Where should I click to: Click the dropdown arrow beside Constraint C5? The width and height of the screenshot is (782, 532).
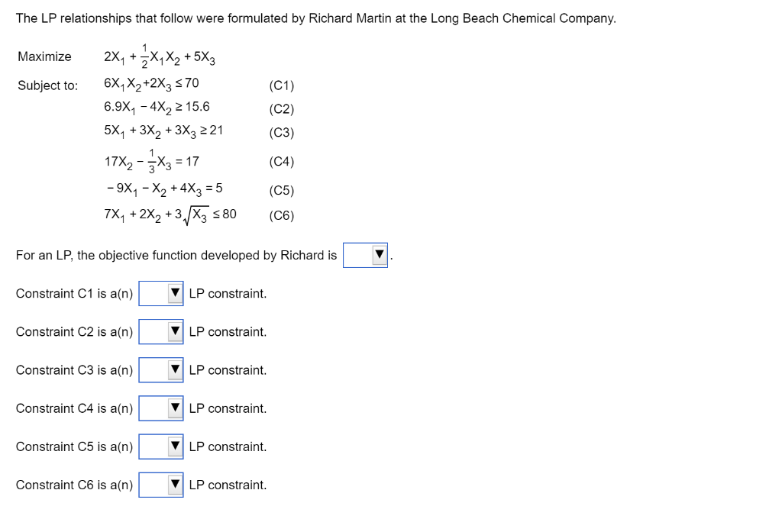pos(175,446)
